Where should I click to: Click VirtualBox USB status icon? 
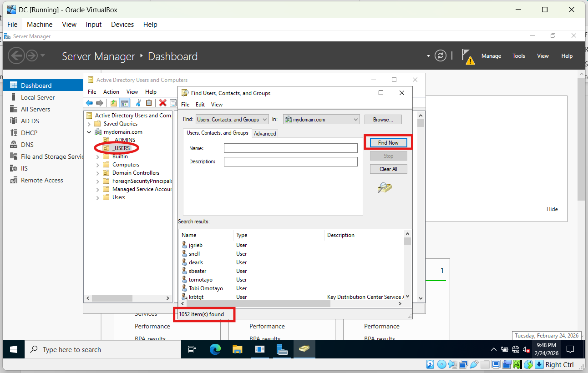[x=474, y=364]
